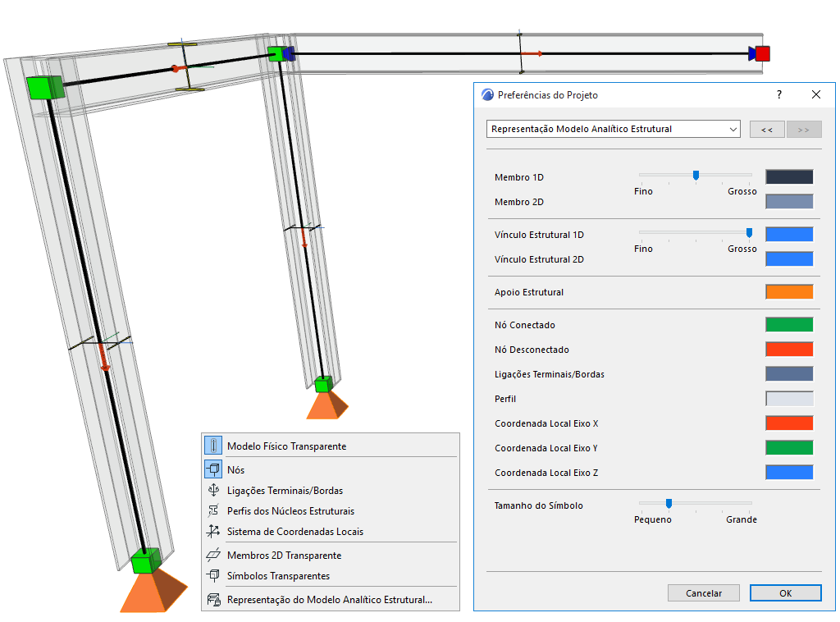Open the Nó Conectado green color swatch
The width and height of the screenshot is (840, 622).
tap(789, 325)
